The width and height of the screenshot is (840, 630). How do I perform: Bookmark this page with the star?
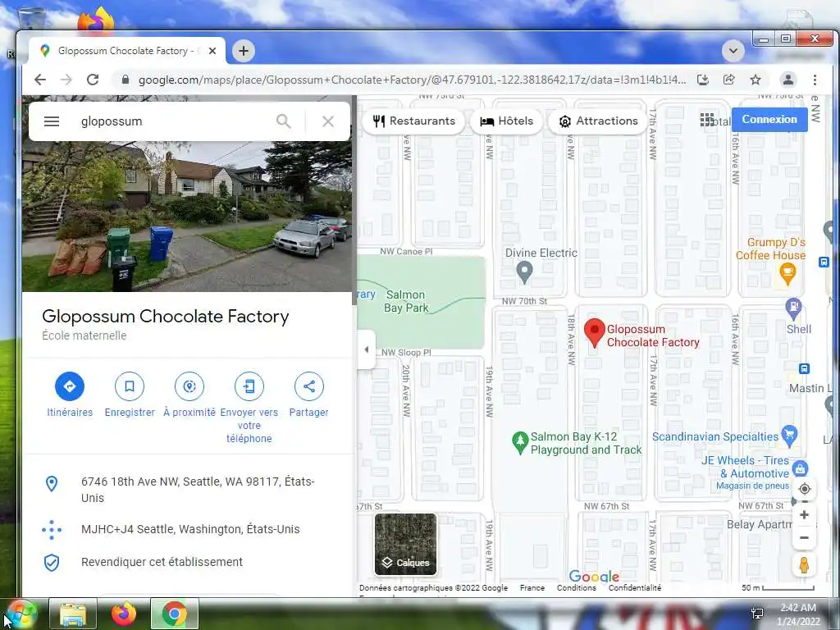click(756, 80)
